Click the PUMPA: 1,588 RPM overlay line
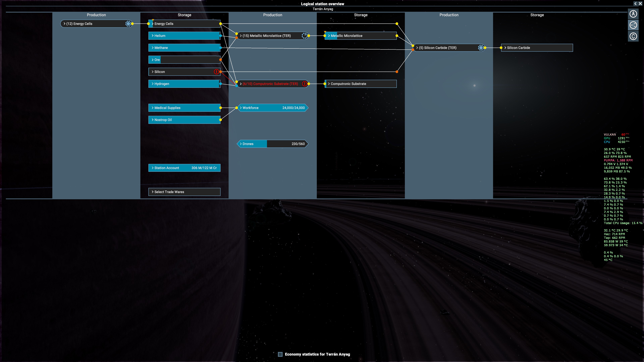 click(618, 160)
